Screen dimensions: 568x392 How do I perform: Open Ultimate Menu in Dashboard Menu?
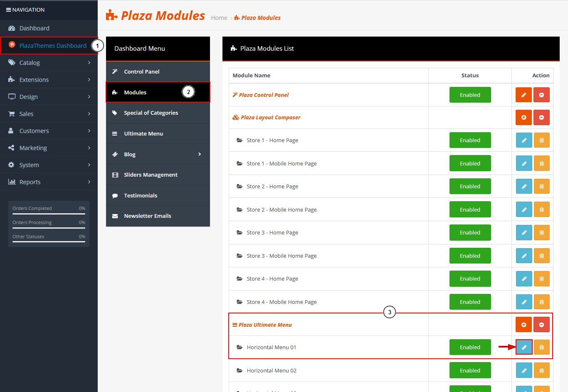point(158,133)
